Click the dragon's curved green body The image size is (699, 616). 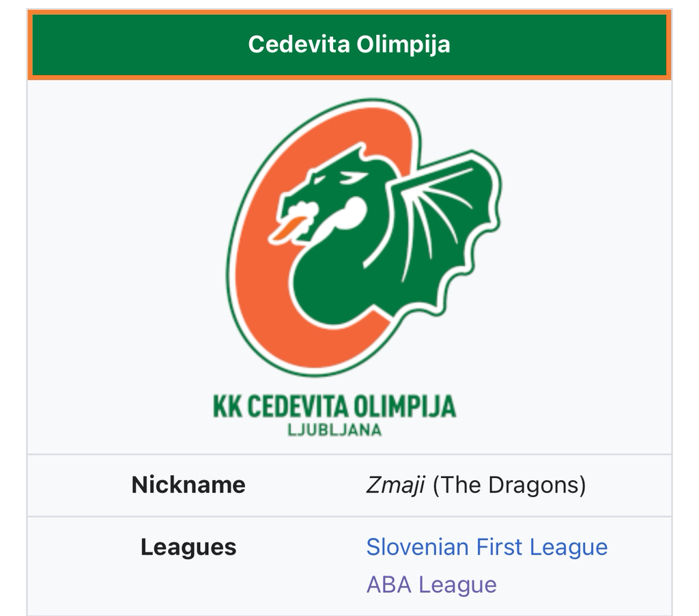[334, 287]
